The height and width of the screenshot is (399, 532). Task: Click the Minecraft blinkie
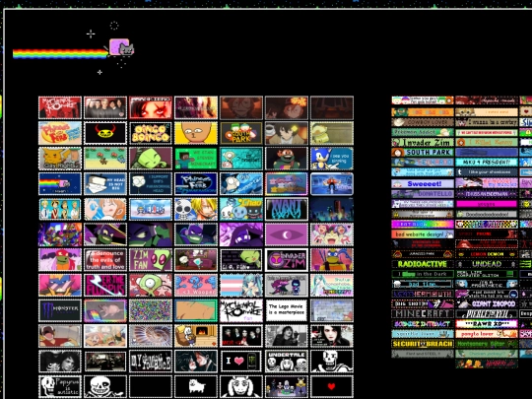pos(423,314)
